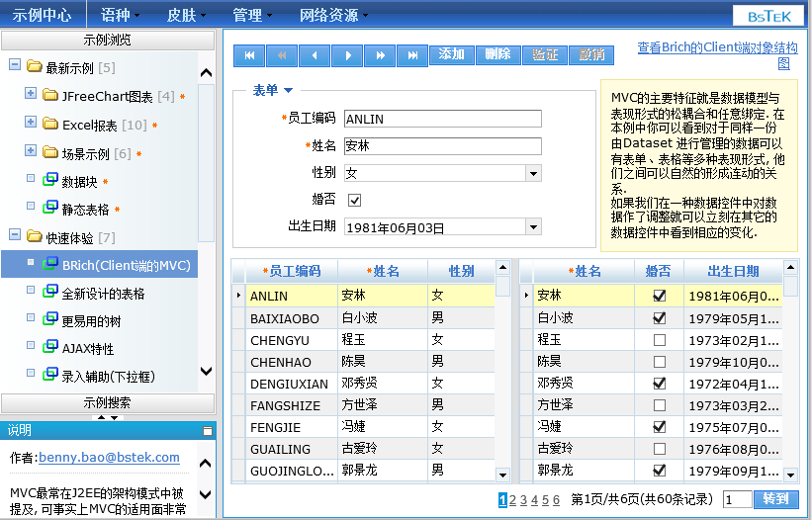Click the 添加 button

point(451,55)
